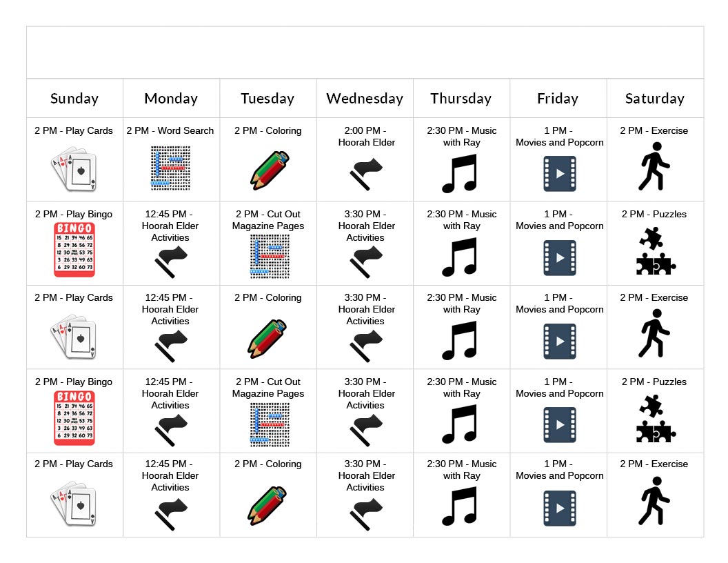This screenshot has height=563, width=728.
Task: Click the bottom row's colored pencils icon
Action: tap(268, 506)
